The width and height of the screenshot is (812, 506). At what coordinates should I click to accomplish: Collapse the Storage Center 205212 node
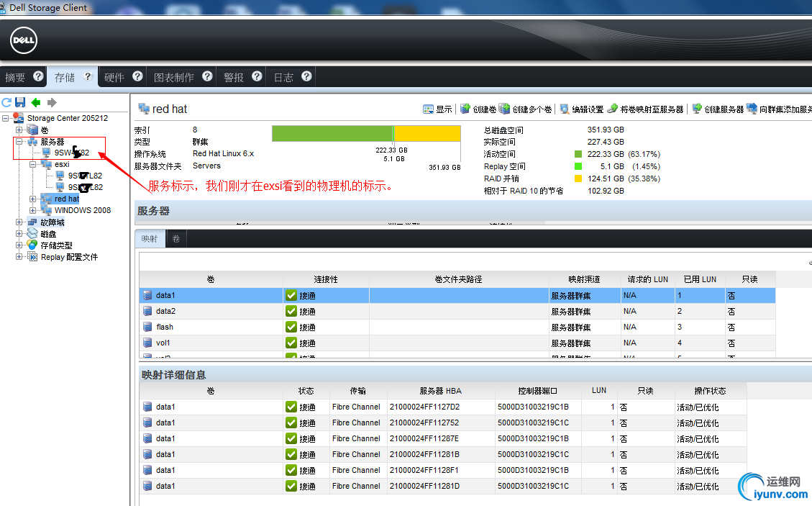(5, 118)
